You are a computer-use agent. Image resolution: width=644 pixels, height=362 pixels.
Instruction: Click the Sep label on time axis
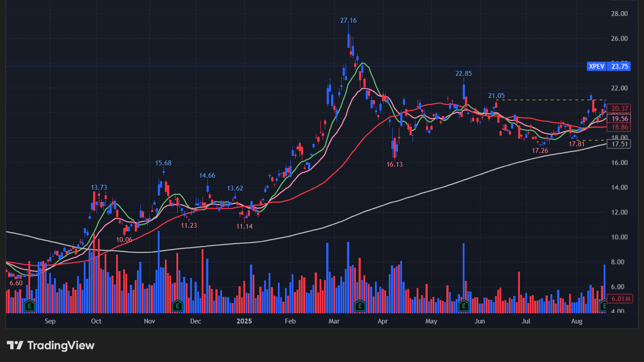[x=50, y=321]
